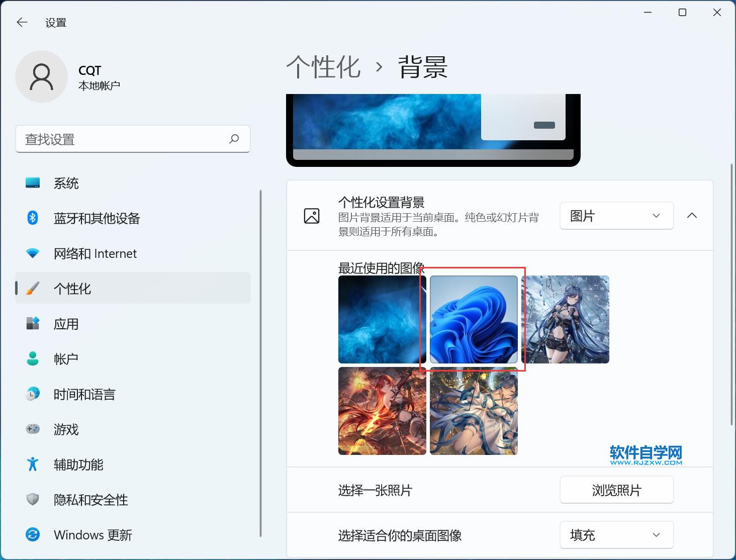The image size is (736, 560).
Task: Open the 图片 background type dropdown
Action: 616,216
